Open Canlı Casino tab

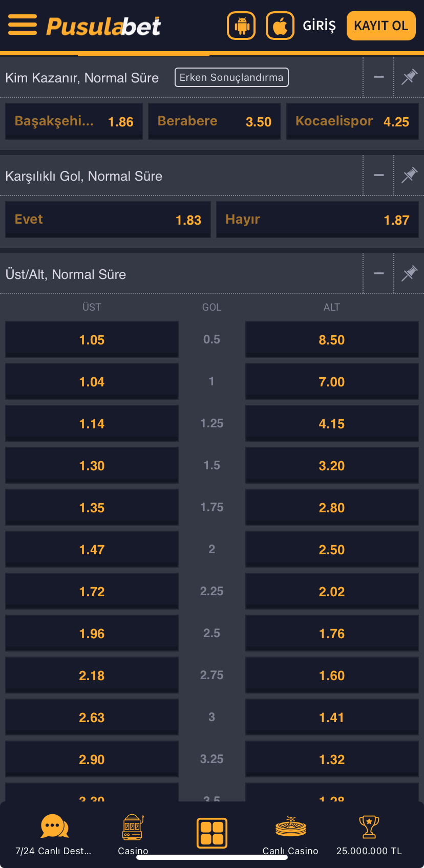pos(290,834)
